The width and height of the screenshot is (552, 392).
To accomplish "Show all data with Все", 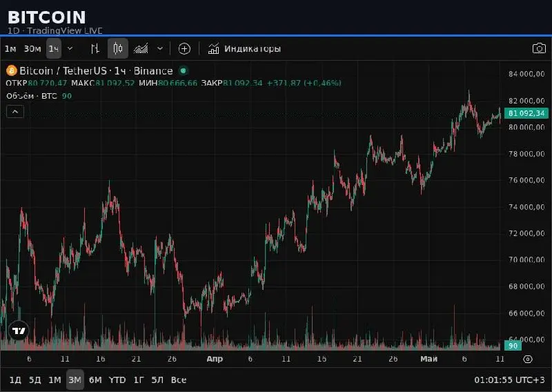I will 179,380.
